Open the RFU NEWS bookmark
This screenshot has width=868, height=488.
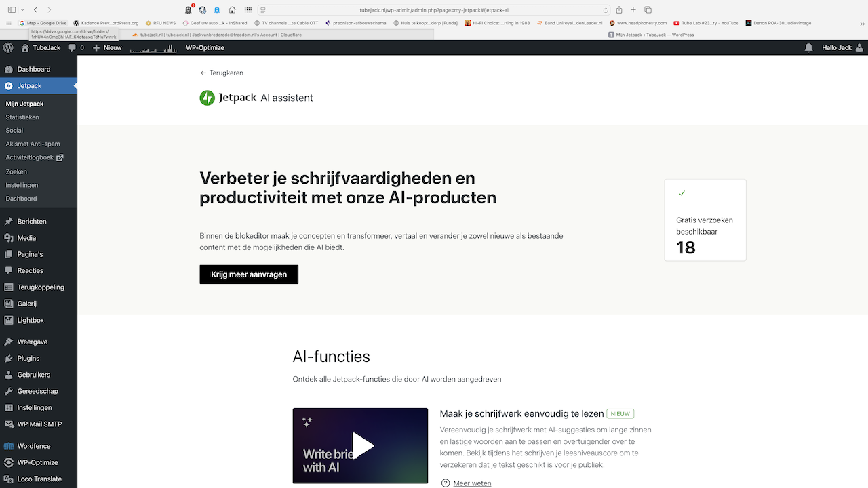coord(161,23)
